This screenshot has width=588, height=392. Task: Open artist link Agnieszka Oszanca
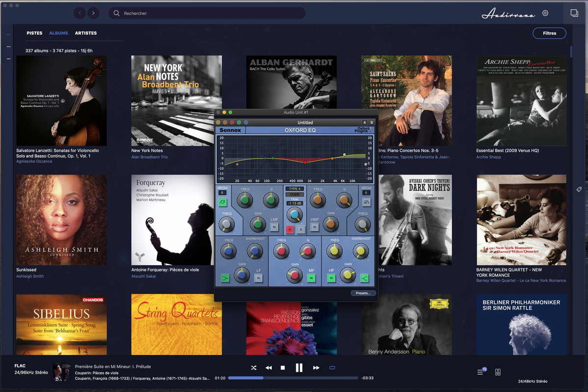(x=34, y=162)
